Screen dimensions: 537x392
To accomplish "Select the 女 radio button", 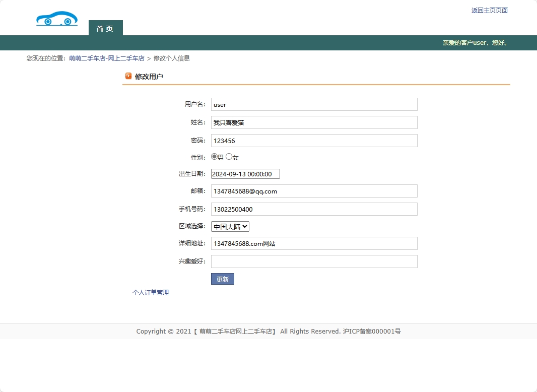I will (x=229, y=157).
